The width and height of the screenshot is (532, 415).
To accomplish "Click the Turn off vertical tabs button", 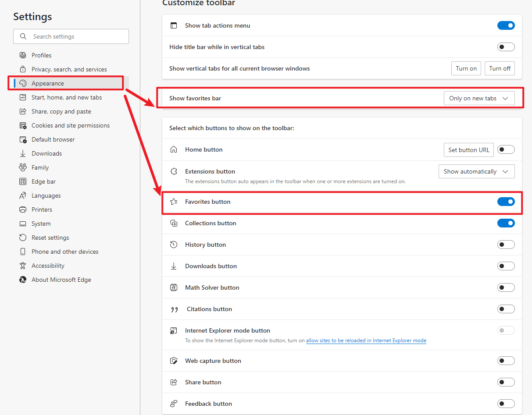I will point(500,68).
